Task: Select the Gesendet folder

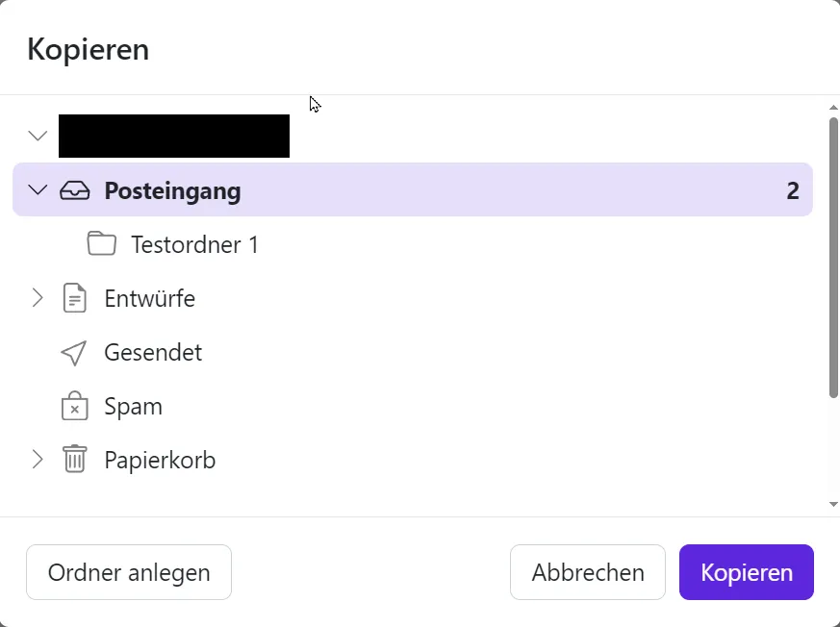Action: coord(153,352)
